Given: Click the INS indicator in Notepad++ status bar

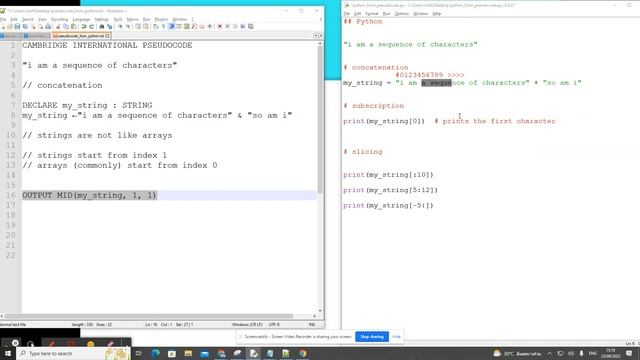Looking at the screenshot, I should (312, 324).
